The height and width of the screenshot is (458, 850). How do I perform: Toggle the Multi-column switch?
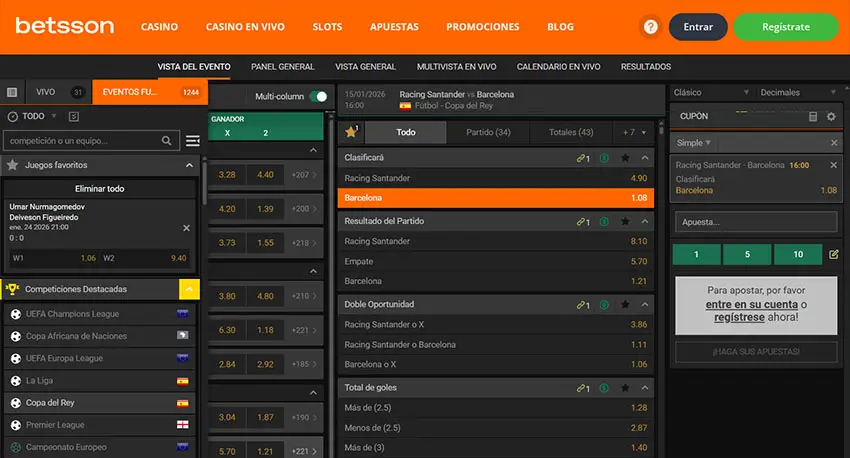point(318,96)
